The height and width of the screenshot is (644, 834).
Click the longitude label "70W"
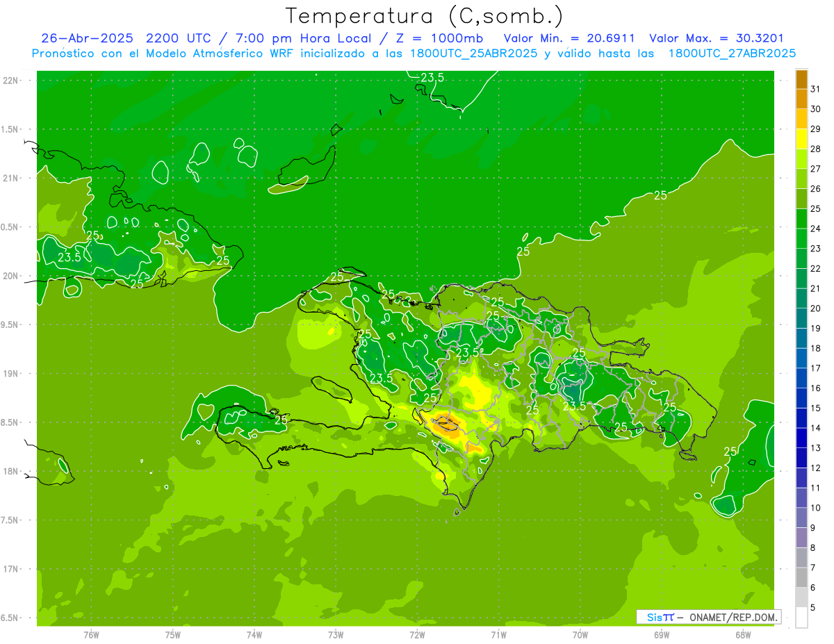click(580, 634)
